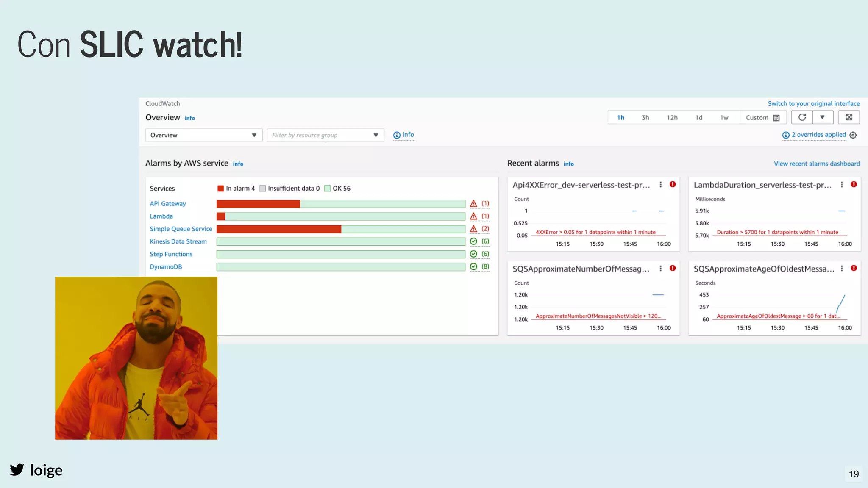Screen dimensions: 868x488
Task: Click Switch to your original interface
Action: point(813,103)
